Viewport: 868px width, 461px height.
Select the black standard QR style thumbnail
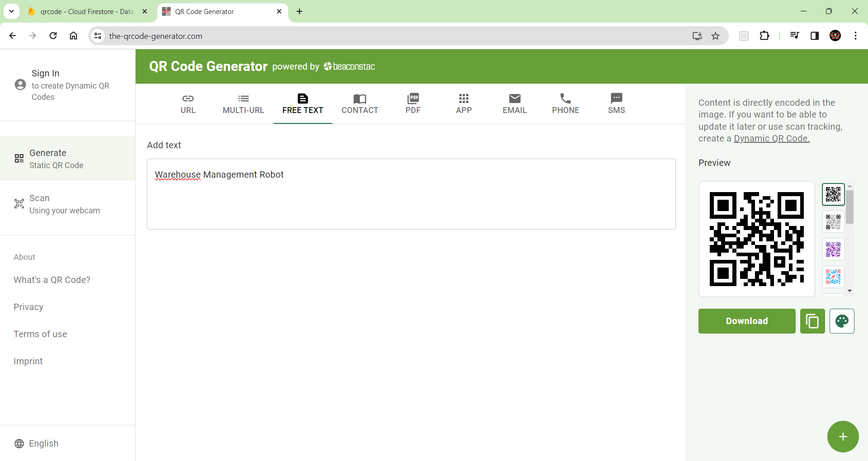833,195
